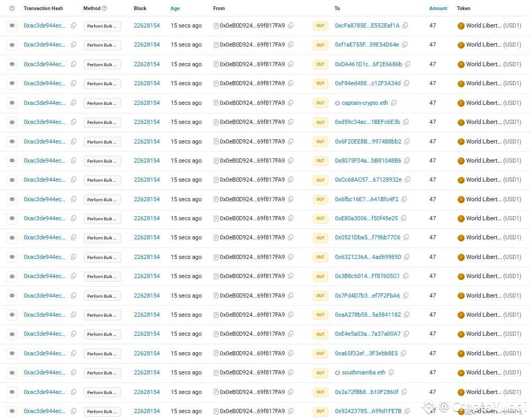Screen dimensions: 531x420
Task: Open World Libert... token in 0x2a72fBb8...b10F2860f row
Action: 483,392
